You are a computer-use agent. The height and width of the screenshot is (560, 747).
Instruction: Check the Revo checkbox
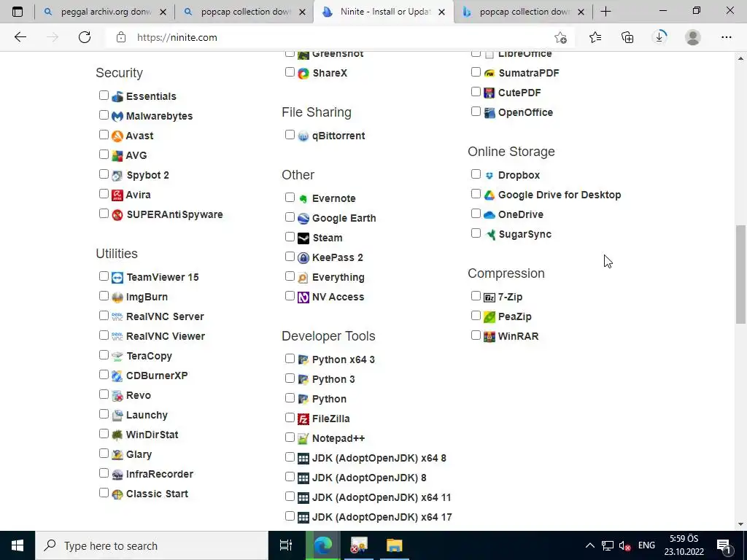click(x=104, y=394)
